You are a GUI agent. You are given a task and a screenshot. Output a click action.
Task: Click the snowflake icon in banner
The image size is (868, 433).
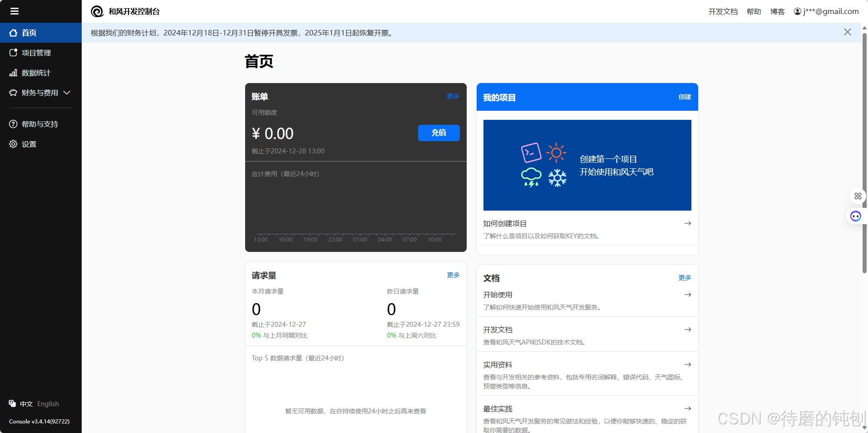pos(557,178)
